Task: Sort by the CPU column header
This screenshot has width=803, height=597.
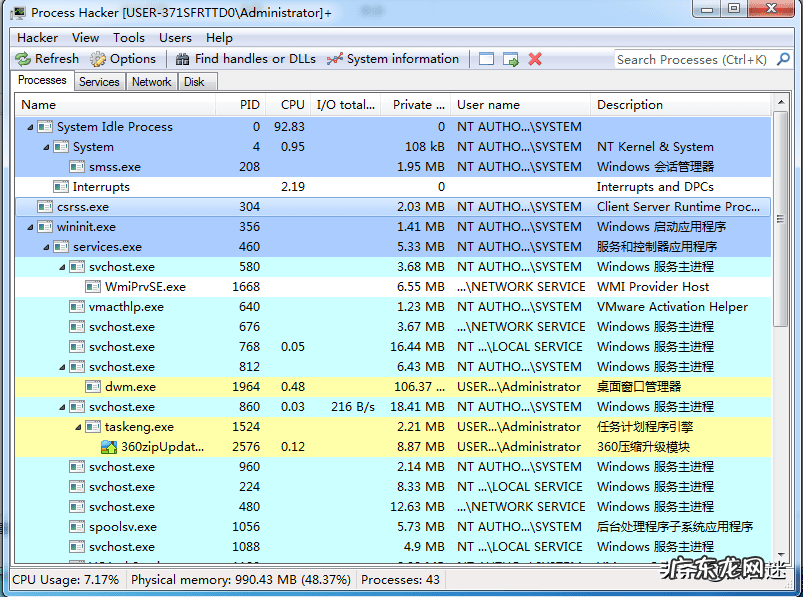Action: click(292, 105)
